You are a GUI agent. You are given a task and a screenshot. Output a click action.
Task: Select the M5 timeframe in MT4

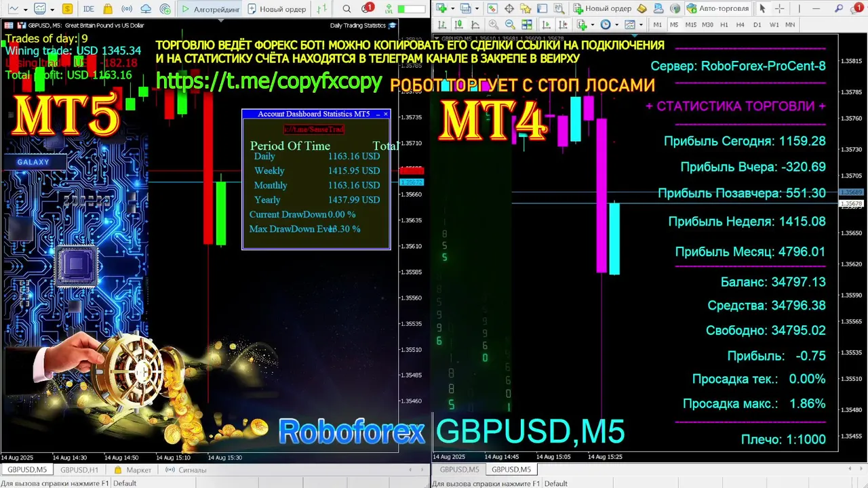674,24
